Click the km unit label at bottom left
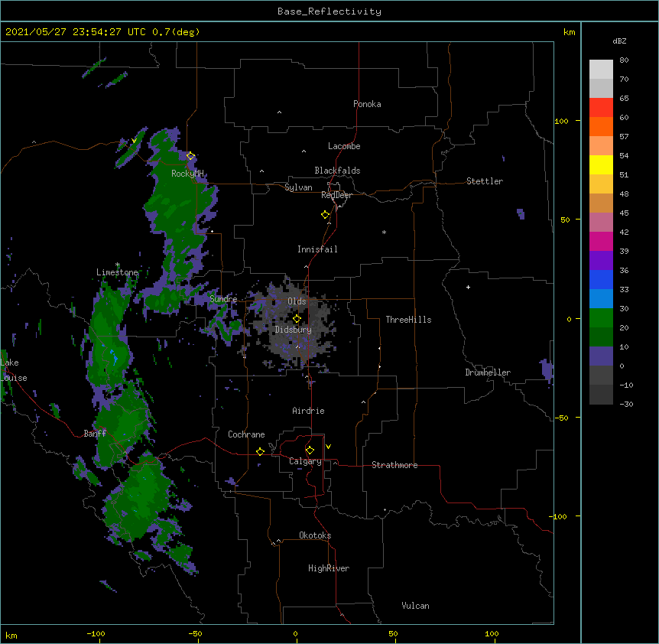The height and width of the screenshot is (644, 659). 11,636
